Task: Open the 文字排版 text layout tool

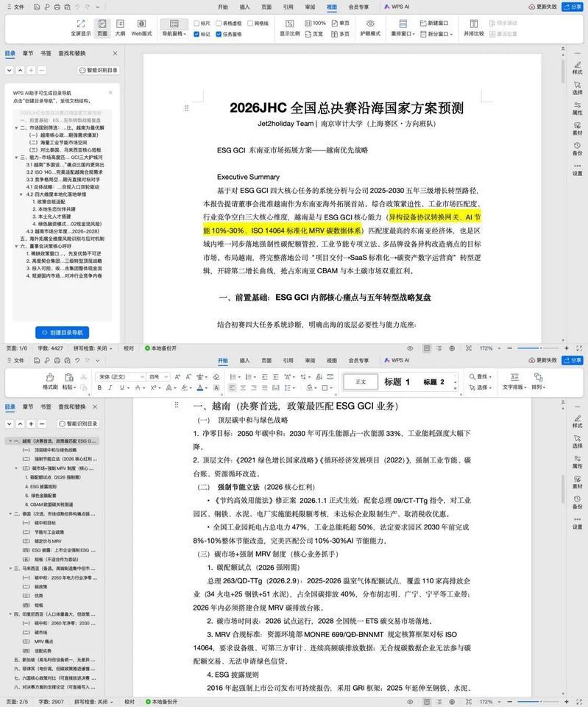Action: click(x=514, y=381)
